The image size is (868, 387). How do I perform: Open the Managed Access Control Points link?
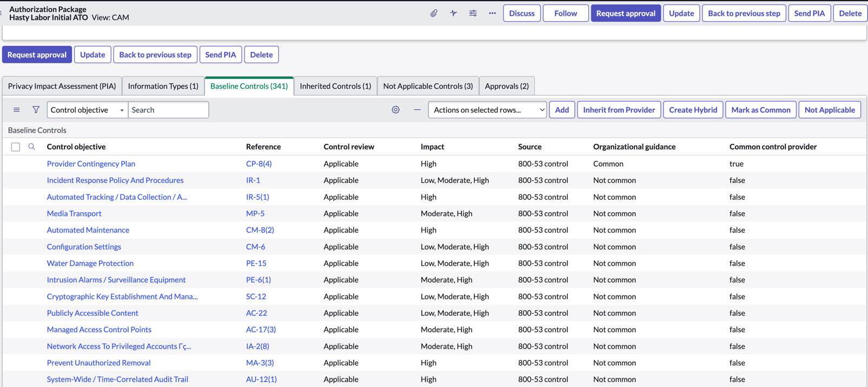99,330
